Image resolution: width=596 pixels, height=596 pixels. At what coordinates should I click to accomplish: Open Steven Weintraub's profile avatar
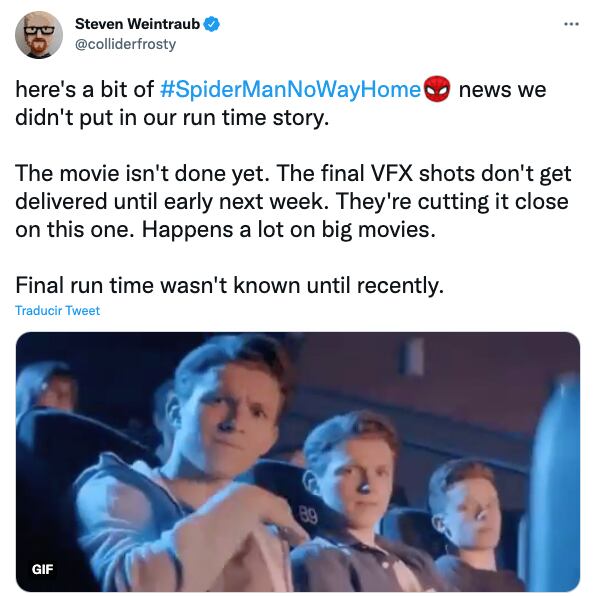(39, 35)
